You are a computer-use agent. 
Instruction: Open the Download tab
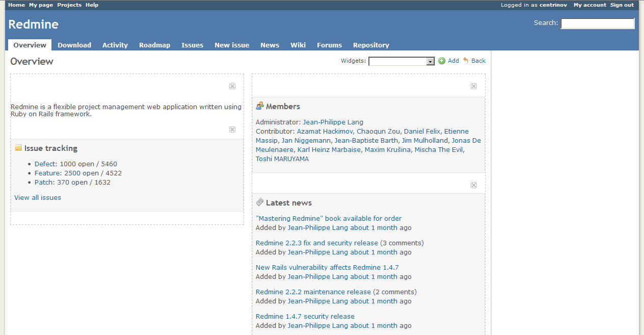pos(74,45)
